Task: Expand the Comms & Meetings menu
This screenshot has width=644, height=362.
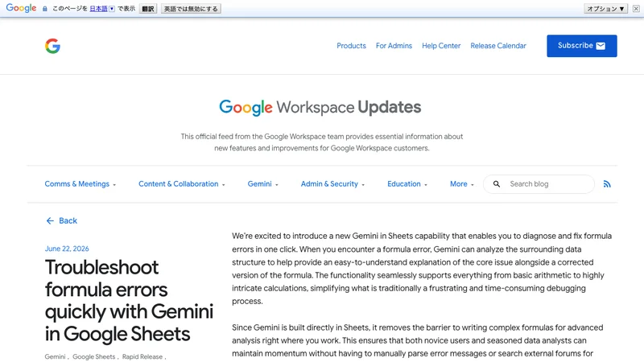Action: (x=80, y=184)
